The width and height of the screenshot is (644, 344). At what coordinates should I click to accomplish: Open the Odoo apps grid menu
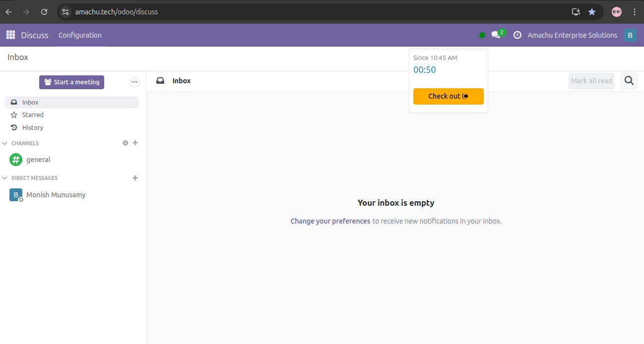10,35
